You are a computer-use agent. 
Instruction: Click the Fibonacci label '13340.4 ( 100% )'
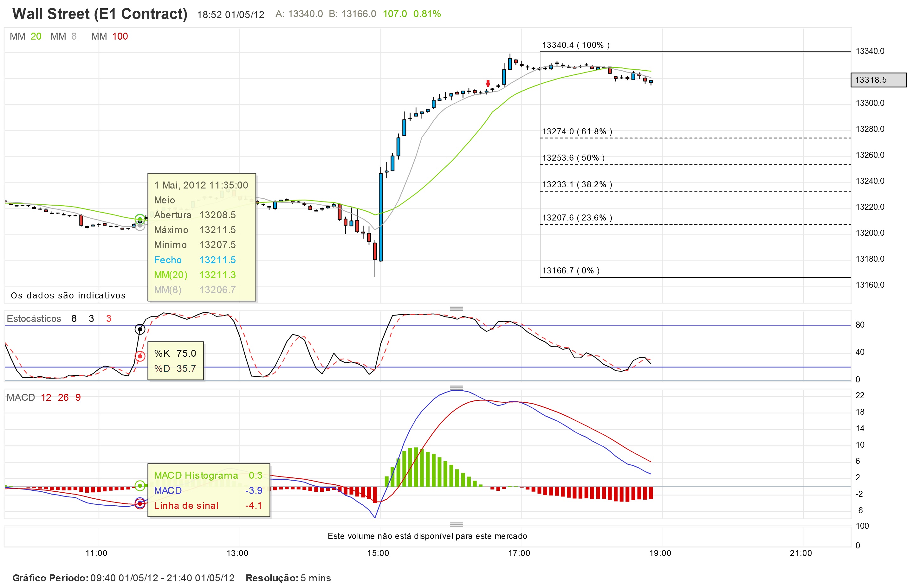click(x=576, y=45)
